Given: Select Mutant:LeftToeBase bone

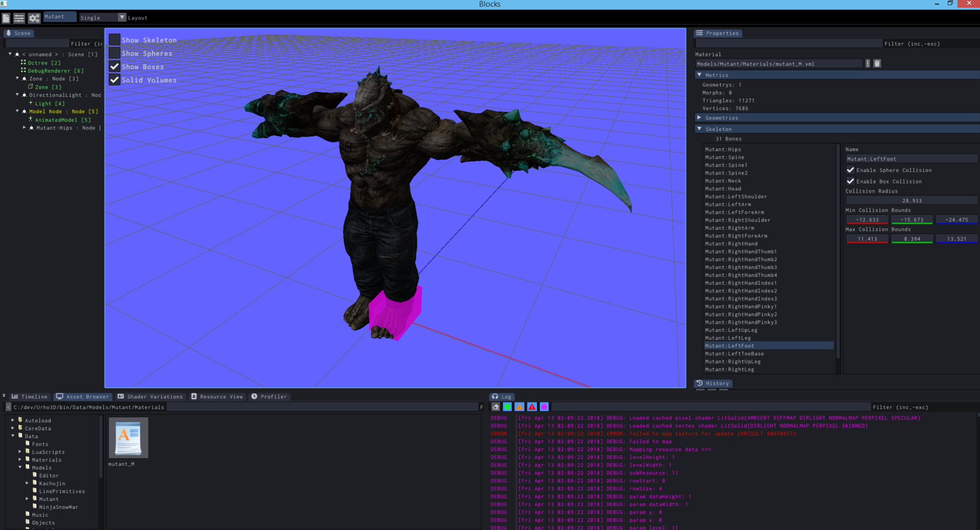Looking at the screenshot, I should click(769, 353).
